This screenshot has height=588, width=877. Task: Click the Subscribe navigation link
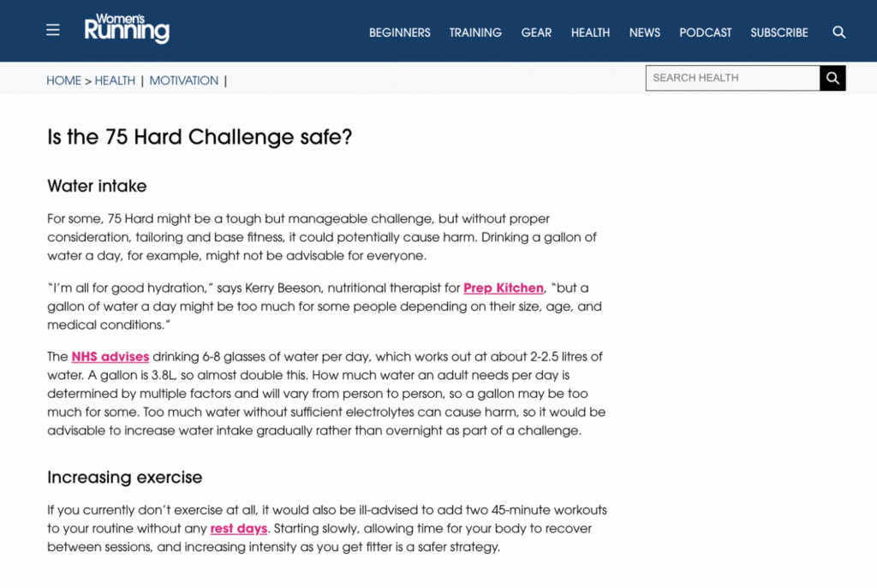coord(779,33)
